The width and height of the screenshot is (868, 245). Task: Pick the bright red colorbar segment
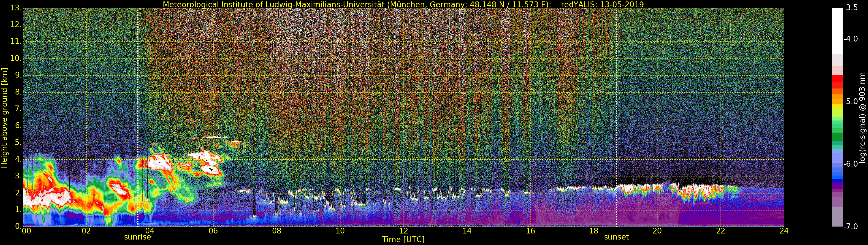[837, 79]
